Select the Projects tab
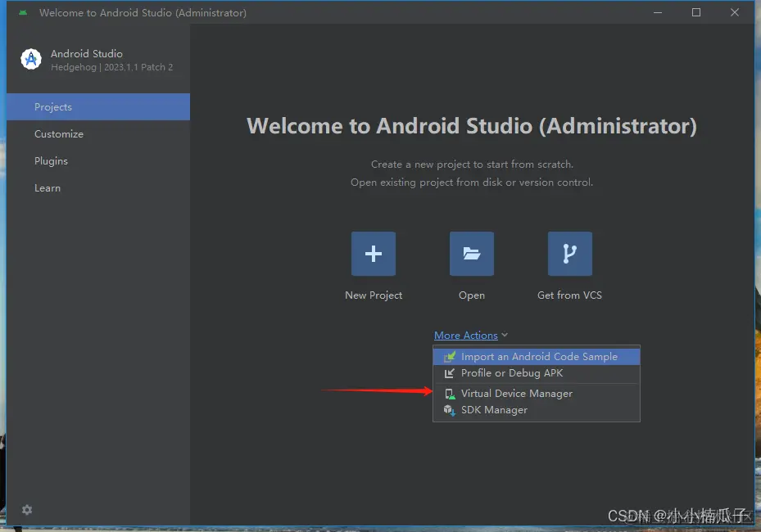The image size is (761, 532). coord(98,106)
